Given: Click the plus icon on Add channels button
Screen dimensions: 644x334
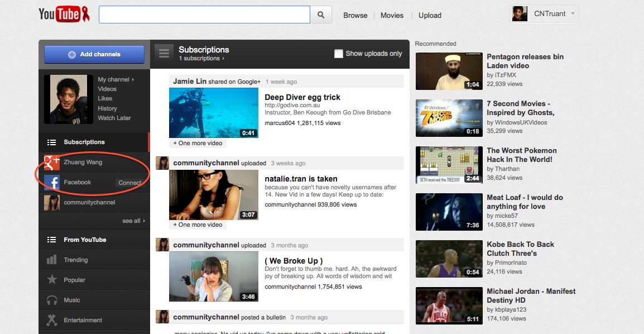Looking at the screenshot, I should click(x=72, y=54).
